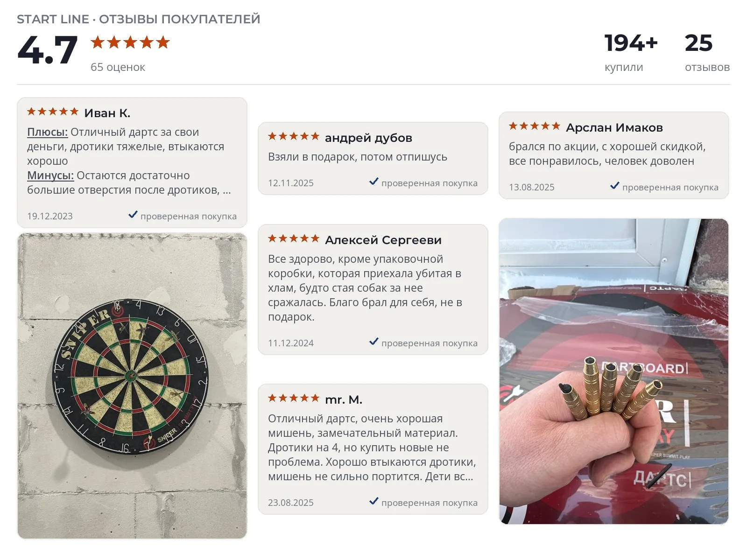Click the star rating on Иван К.'s review
This screenshot has height=560, width=747.
pyautogui.click(x=53, y=112)
